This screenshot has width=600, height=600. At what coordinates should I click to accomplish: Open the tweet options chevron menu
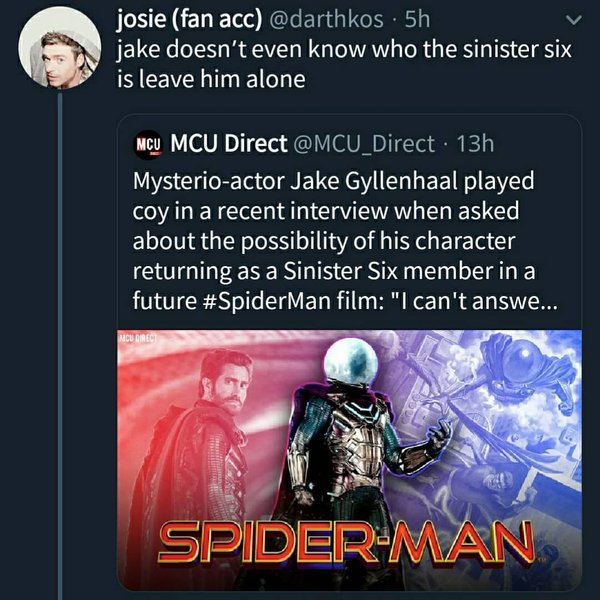click(575, 18)
